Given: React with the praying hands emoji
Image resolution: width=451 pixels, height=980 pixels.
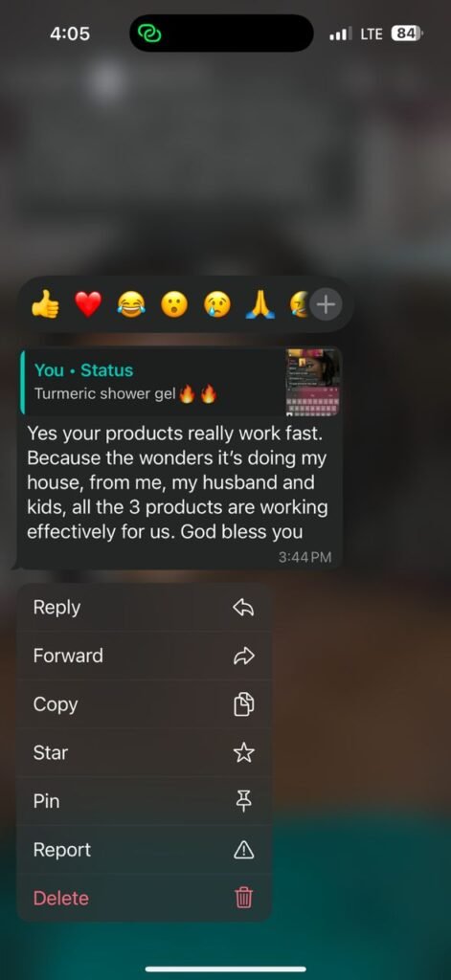Looking at the screenshot, I should pyautogui.click(x=259, y=305).
